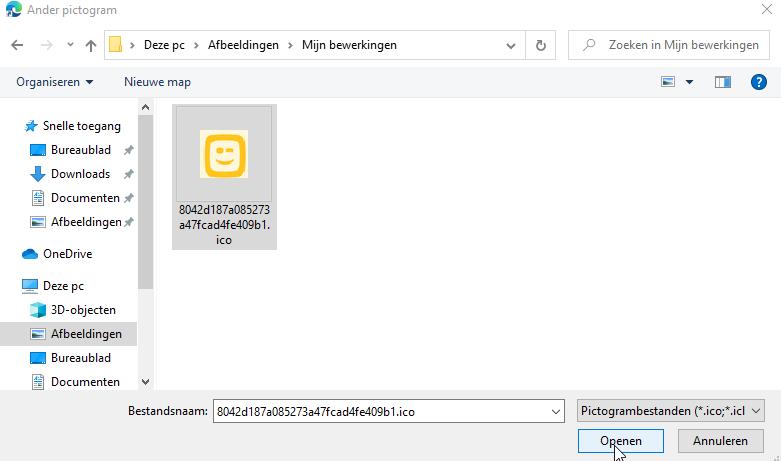Cancel the dialog with Annuleren
This screenshot has height=461, width=781.
pos(719,441)
